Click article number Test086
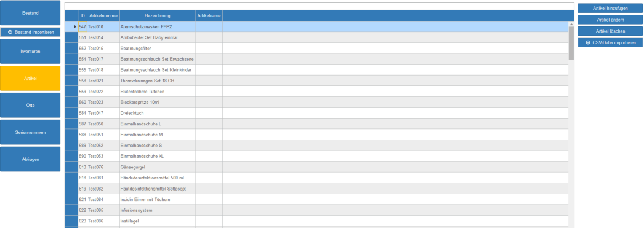 click(103, 221)
